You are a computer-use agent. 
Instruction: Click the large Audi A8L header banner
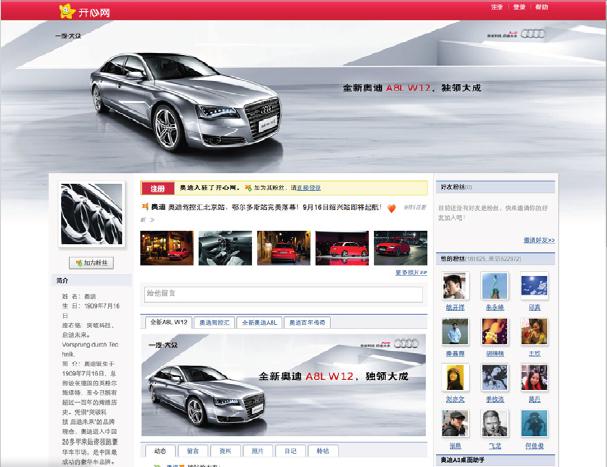[304, 96]
